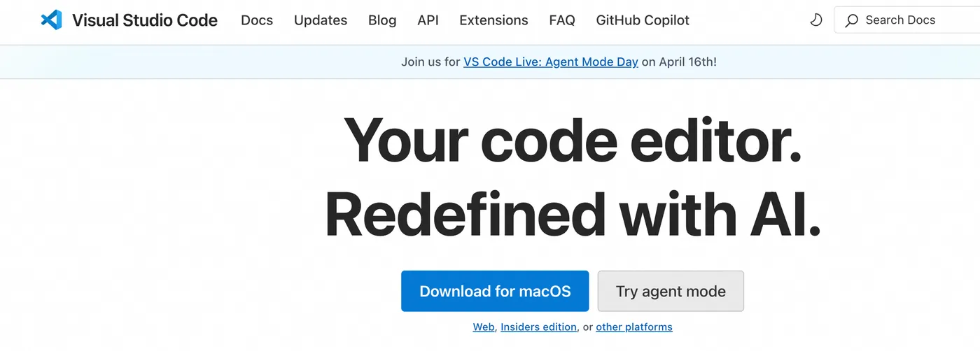This screenshot has height=351, width=980.
Task: Open the other platforms link
Action: pos(634,327)
